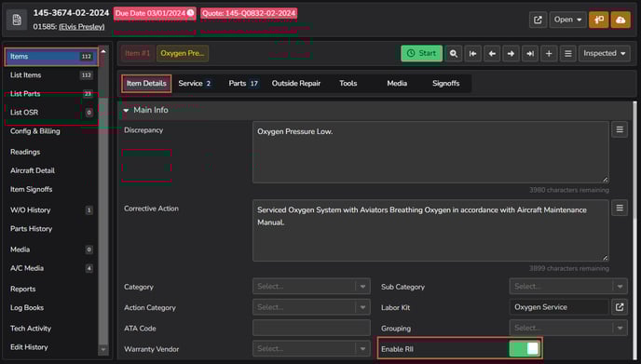Open Parts History in the sidebar
The image size is (641, 364).
(51, 229)
